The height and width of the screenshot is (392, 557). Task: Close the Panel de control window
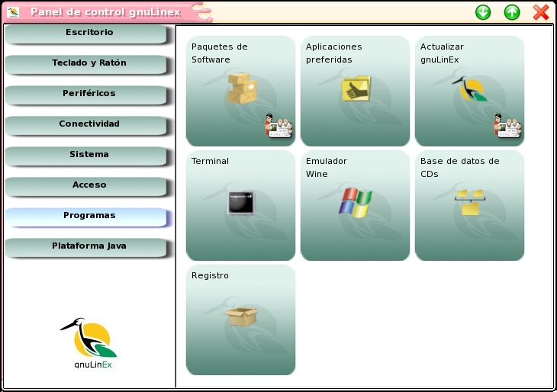point(541,12)
